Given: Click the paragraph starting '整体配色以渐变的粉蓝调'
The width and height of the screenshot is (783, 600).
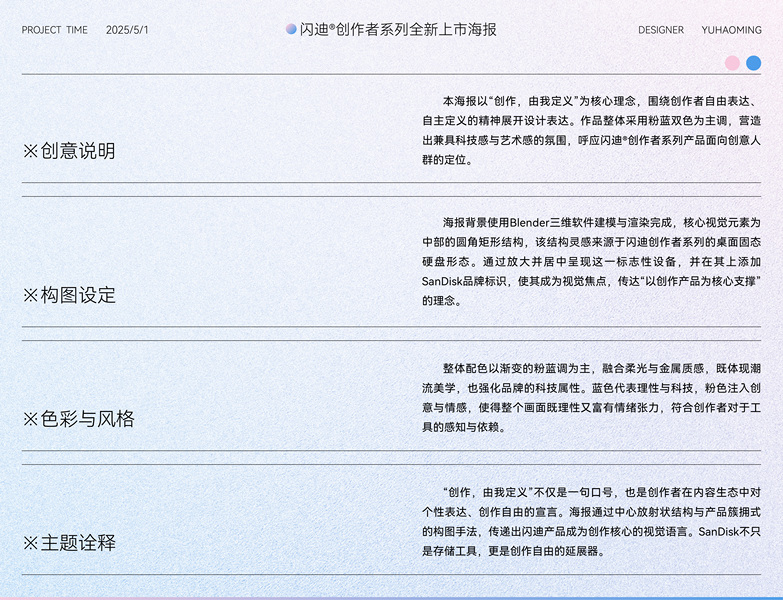Looking at the screenshot, I should point(591,398).
